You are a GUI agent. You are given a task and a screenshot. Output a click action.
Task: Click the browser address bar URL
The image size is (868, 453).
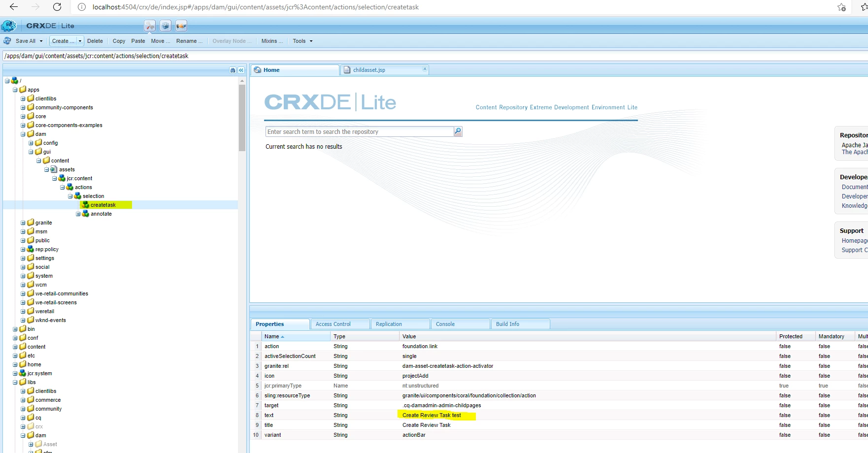pyautogui.click(x=256, y=7)
